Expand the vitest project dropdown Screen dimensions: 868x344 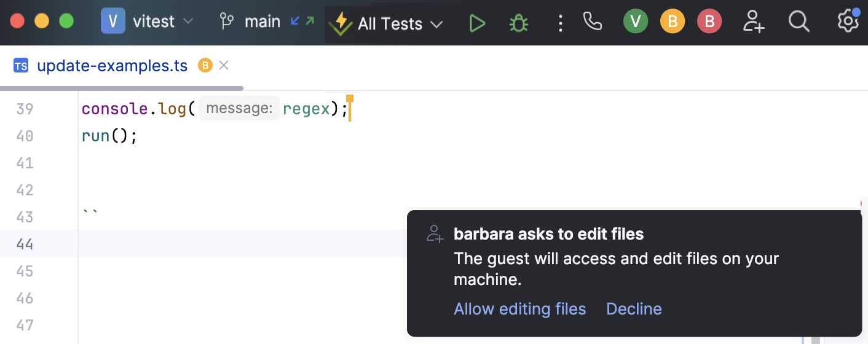click(148, 22)
